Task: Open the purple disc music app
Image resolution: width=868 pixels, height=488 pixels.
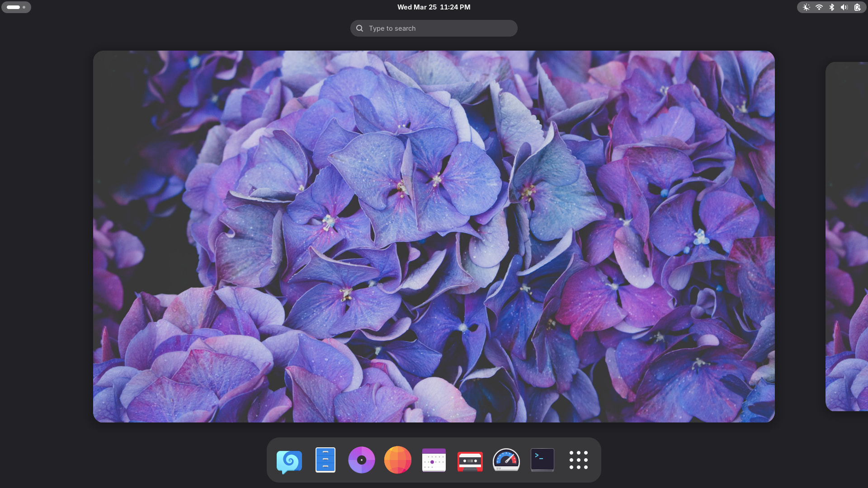Action: click(362, 460)
